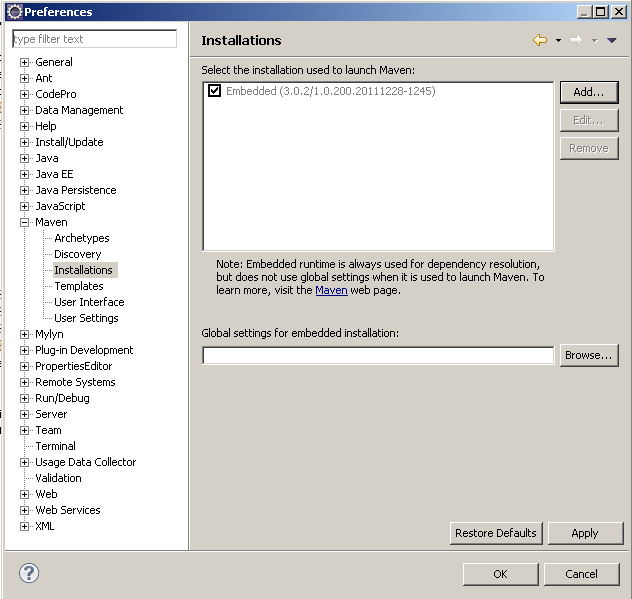This screenshot has width=632, height=599.
Task: Expand the Java Persistence tree node
Action: pyautogui.click(x=25, y=190)
